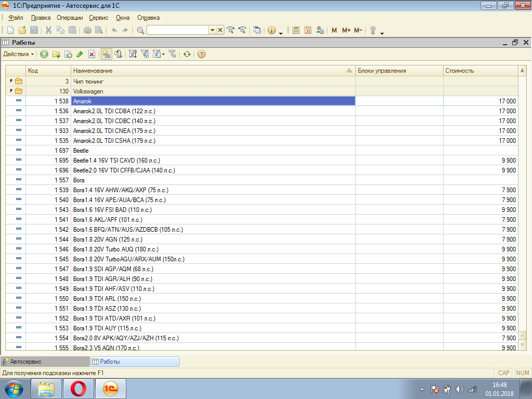This screenshot has height=399, width=532.
Task: Click the Copy icon in the main toolbar
Action: pyautogui.click(x=60, y=30)
